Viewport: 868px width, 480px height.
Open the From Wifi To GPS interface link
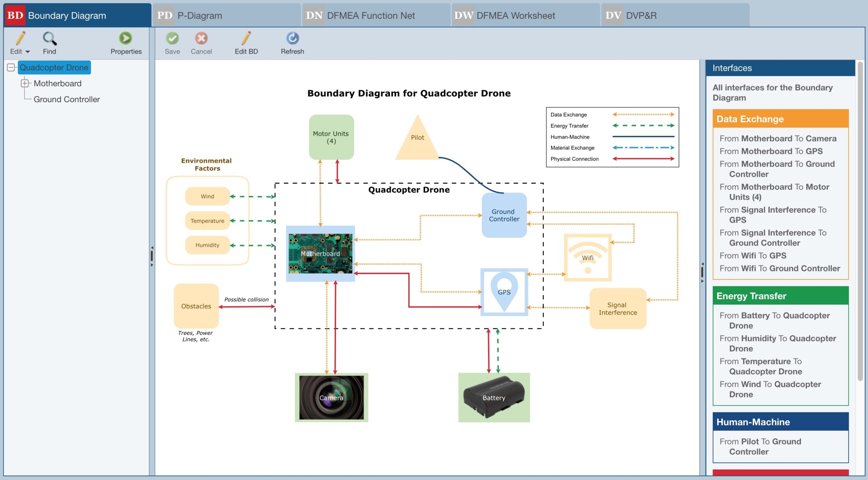pos(753,255)
